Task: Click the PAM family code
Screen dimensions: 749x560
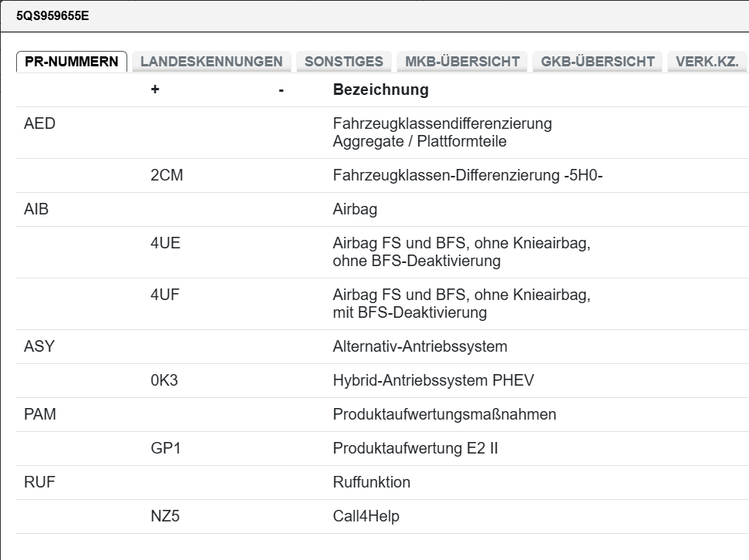Action: coord(40,414)
